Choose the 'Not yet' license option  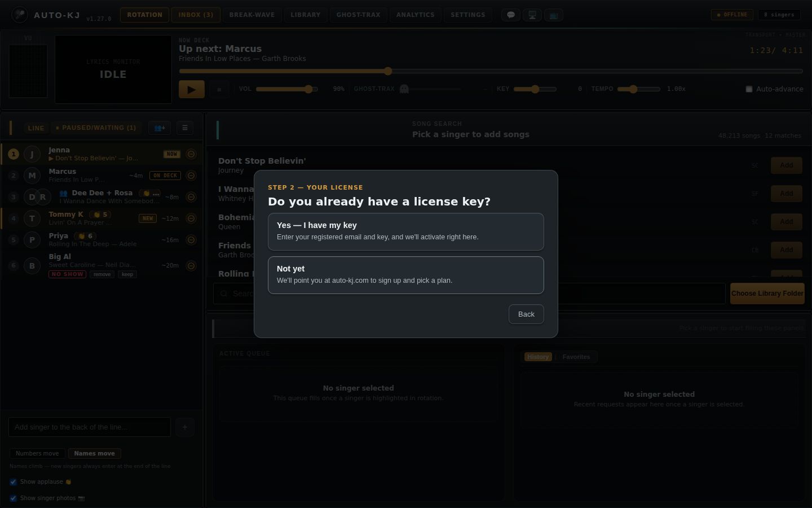406,275
